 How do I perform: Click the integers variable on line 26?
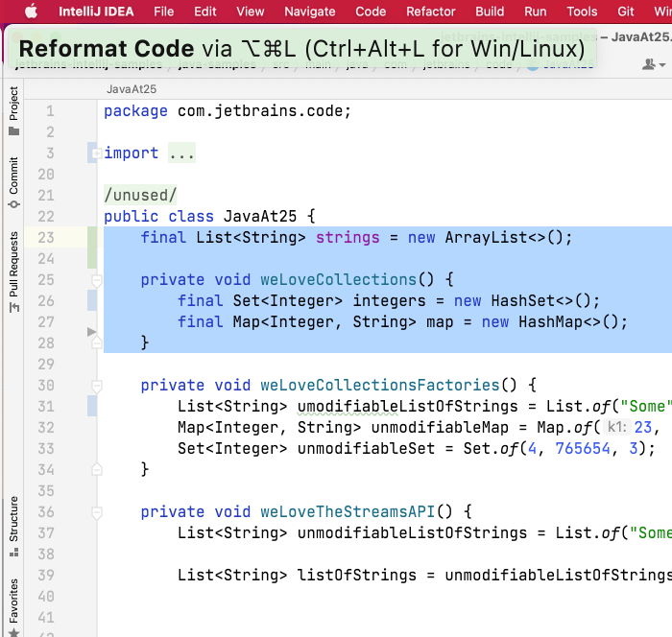[x=389, y=300]
